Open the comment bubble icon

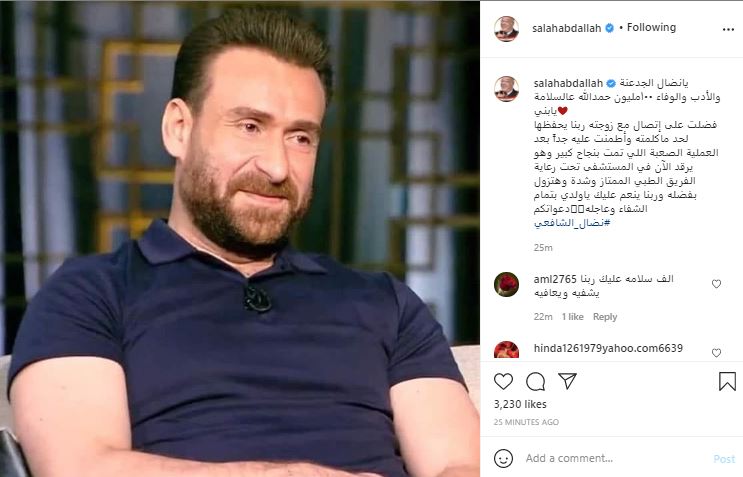[535, 381]
